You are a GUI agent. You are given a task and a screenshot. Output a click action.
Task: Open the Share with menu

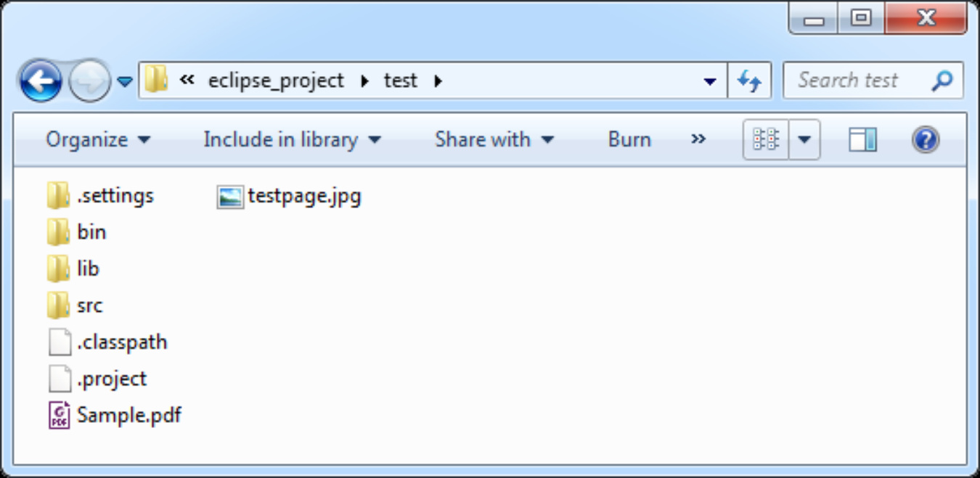(494, 139)
